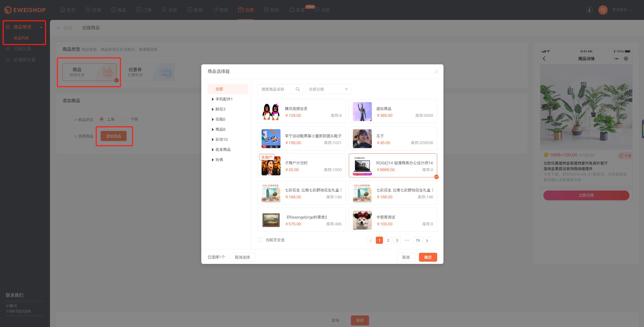The width and height of the screenshot is (644, 327).
Task: Click 商品管理 menu item in sidebar
Action: pyautogui.click(x=22, y=27)
